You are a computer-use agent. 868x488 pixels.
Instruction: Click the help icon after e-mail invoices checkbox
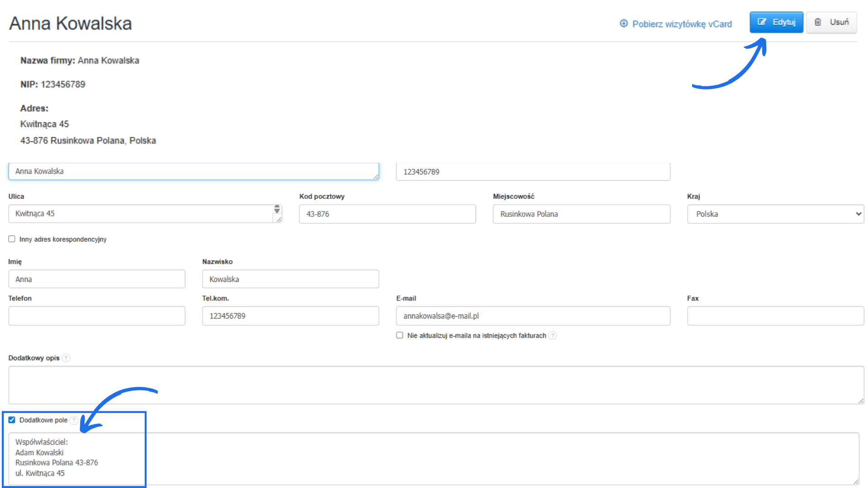552,336
